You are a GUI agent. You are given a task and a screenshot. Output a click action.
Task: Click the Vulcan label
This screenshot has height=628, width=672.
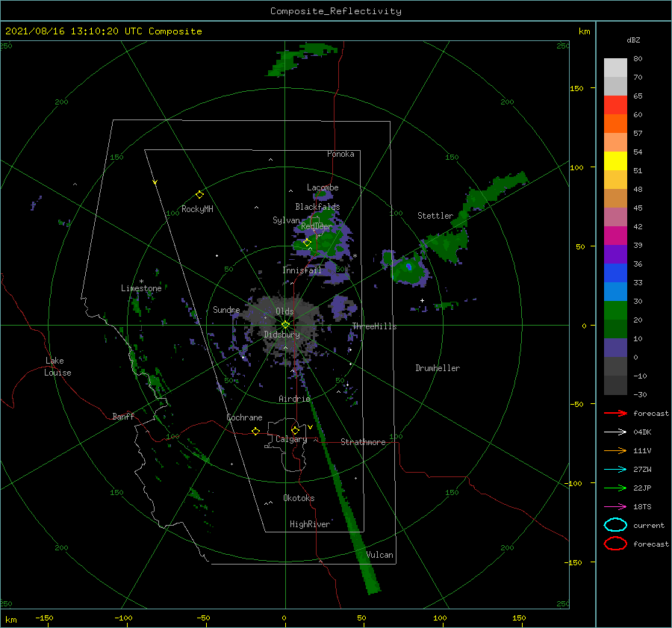[x=379, y=555]
